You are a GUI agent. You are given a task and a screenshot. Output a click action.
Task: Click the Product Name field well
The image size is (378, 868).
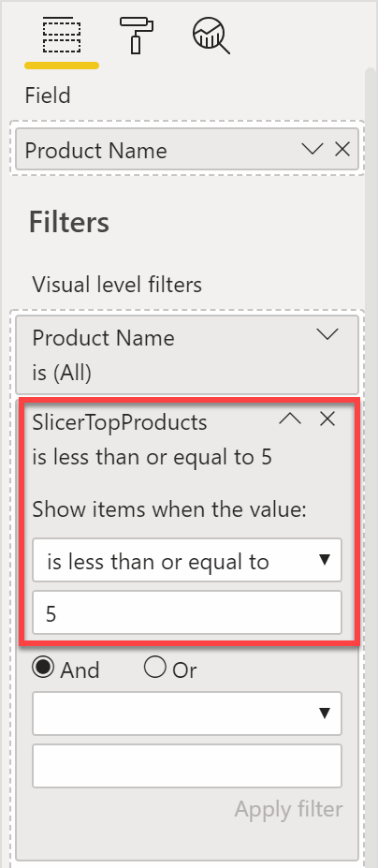coord(187,149)
